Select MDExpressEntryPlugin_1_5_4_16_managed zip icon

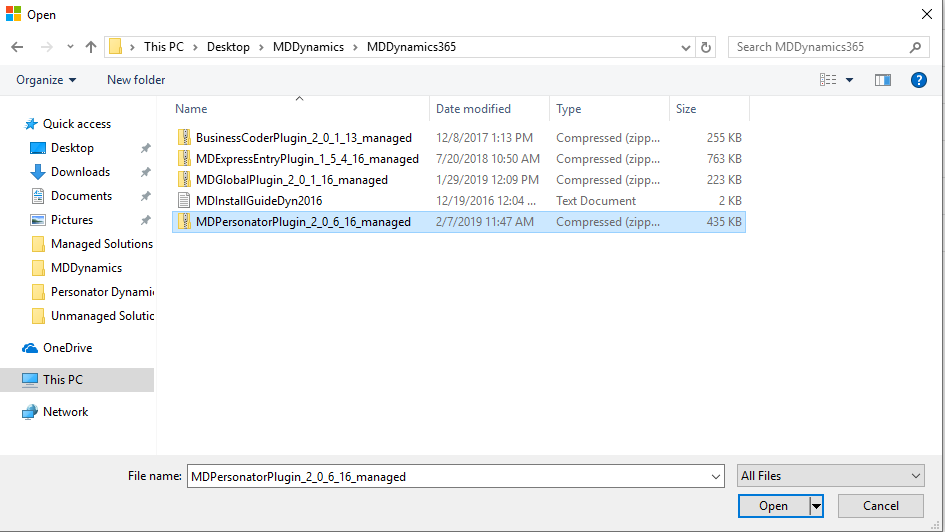[184, 158]
